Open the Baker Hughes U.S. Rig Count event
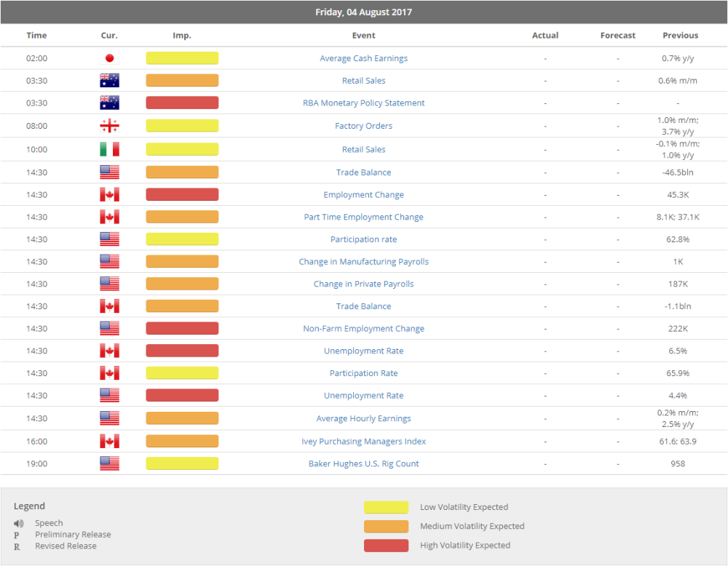 363,463
